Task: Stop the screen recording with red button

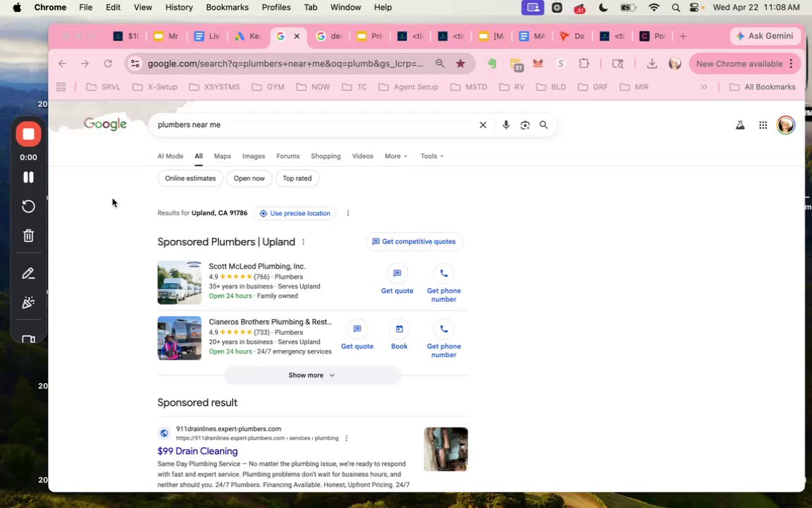Action: 28,134
